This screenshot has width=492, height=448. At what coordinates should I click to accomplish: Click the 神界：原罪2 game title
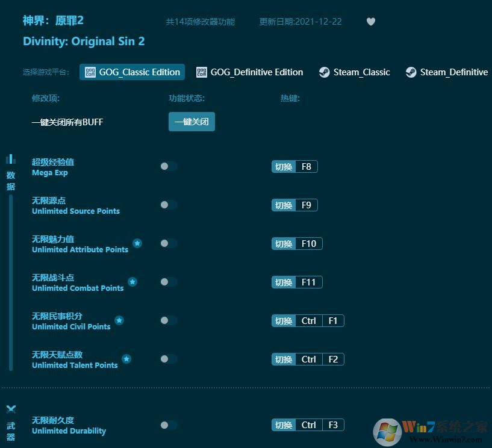[x=53, y=20]
